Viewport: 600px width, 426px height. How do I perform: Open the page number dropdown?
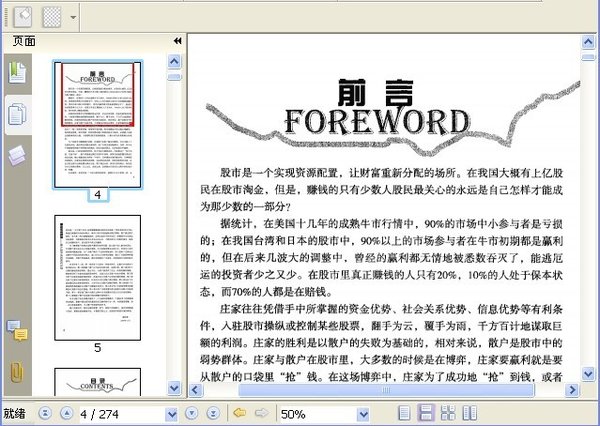tap(172, 414)
